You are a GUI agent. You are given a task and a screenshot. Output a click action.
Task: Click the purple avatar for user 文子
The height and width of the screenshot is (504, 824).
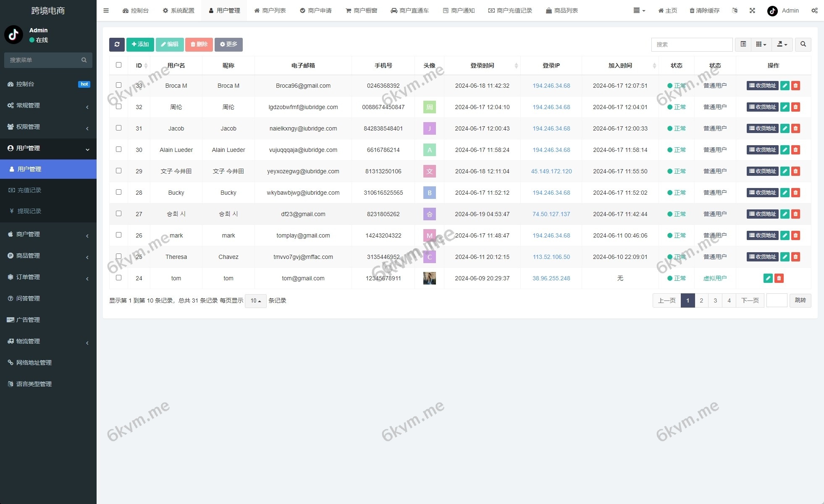tap(429, 171)
